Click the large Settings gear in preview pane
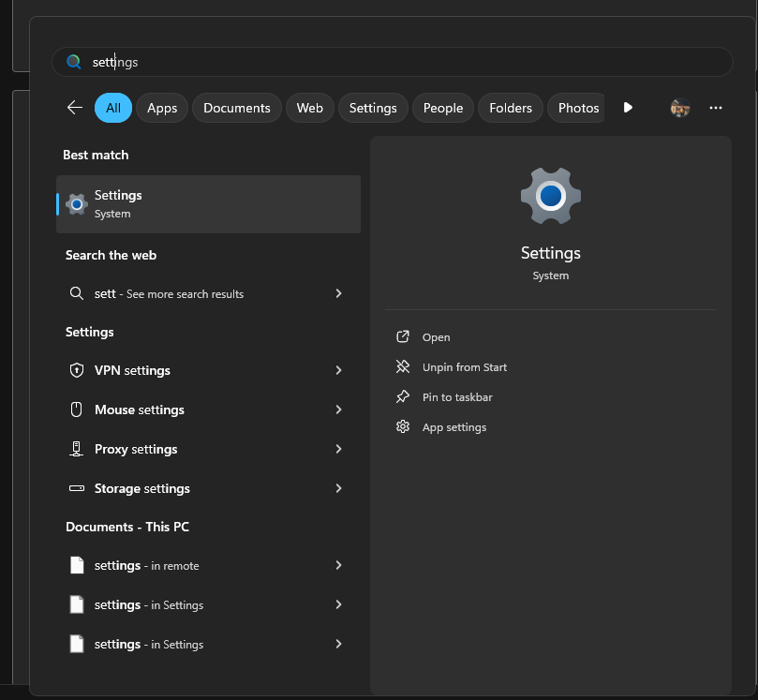758x700 pixels. (551, 196)
